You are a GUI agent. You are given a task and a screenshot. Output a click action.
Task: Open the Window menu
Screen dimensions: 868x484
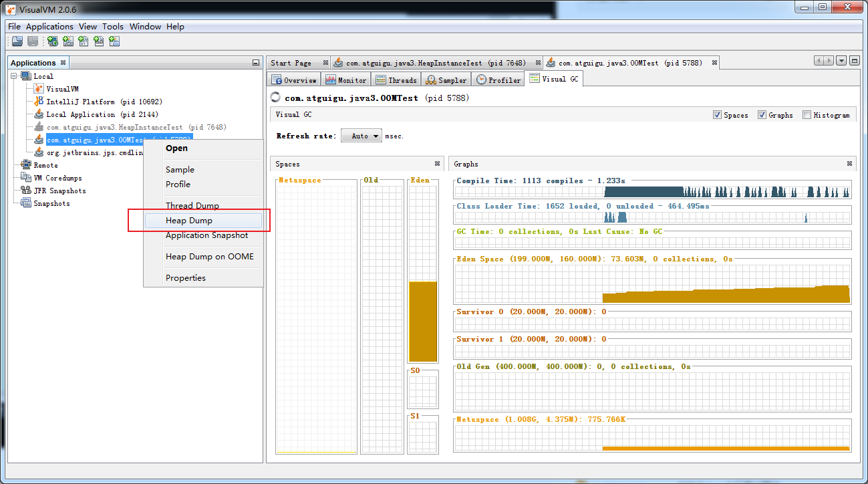145,27
